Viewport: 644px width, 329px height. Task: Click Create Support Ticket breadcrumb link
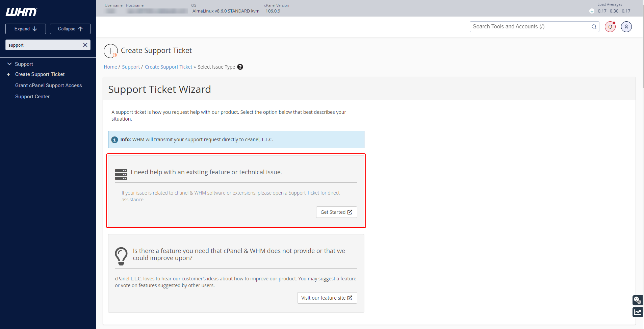[x=169, y=67]
